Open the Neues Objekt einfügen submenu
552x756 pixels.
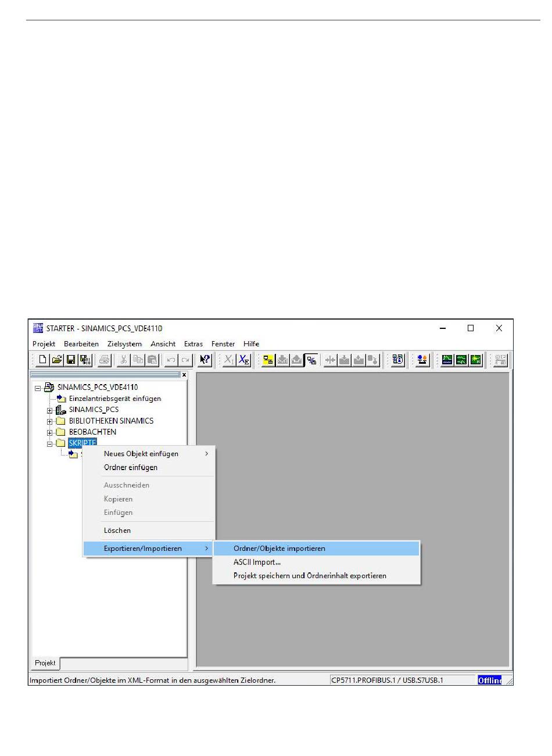[149, 454]
